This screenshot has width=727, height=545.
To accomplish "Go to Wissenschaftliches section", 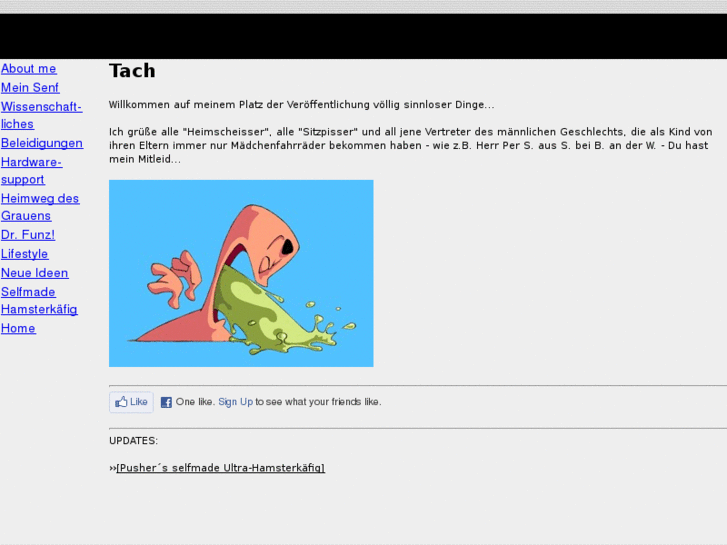I will point(41,115).
